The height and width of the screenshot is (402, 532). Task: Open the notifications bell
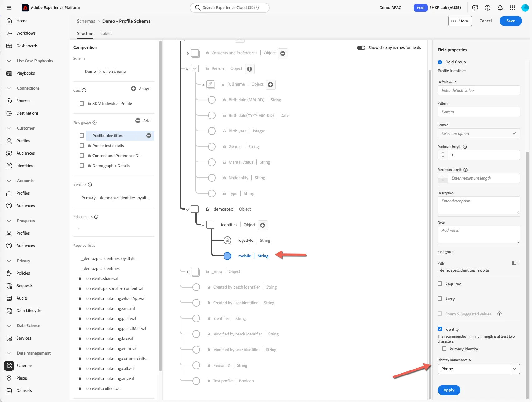click(x=500, y=8)
